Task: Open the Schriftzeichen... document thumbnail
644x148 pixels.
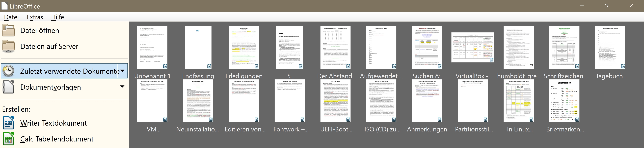Action: pos(564,47)
